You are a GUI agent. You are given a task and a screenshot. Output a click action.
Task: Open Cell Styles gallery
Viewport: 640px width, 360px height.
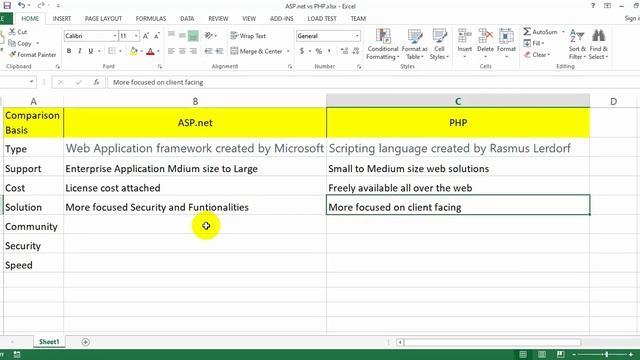[439, 44]
